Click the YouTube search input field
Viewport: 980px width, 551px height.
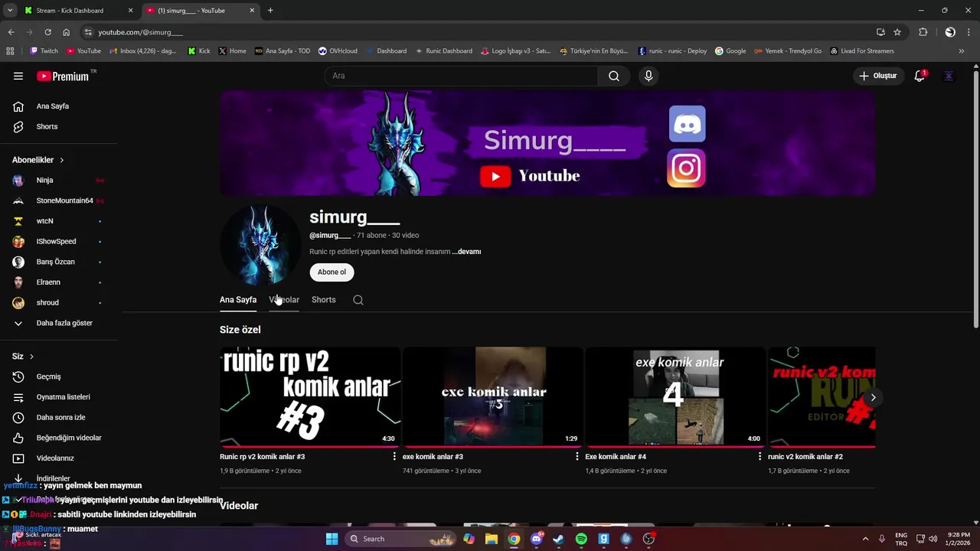click(461, 76)
